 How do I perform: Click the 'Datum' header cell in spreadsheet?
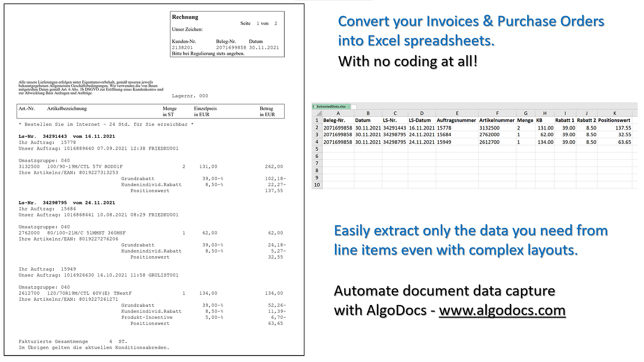click(368, 120)
